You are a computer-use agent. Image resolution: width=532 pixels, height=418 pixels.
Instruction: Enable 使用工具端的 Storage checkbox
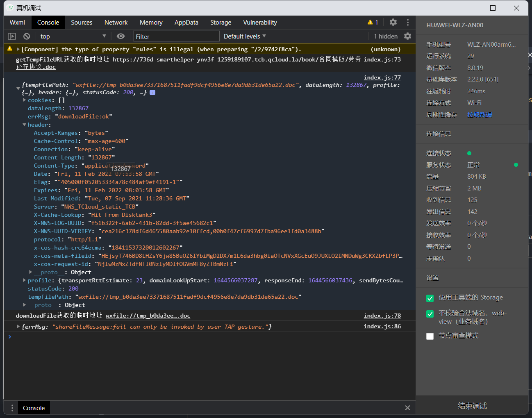[x=430, y=298]
